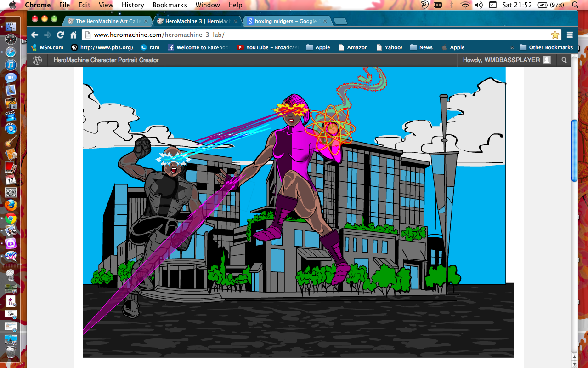This screenshot has height=368, width=588.
Task: Open Firefox from the Dock
Action: 11,205
